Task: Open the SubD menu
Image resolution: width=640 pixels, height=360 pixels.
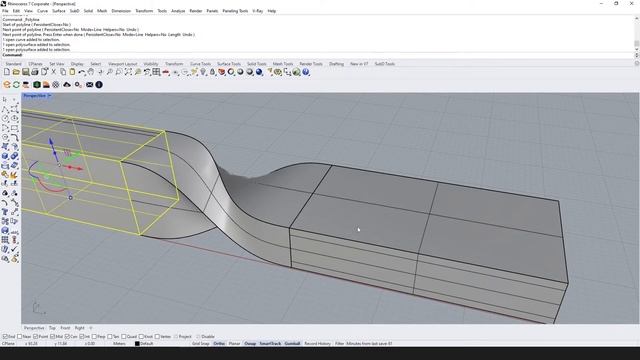Action: pyautogui.click(x=74, y=11)
